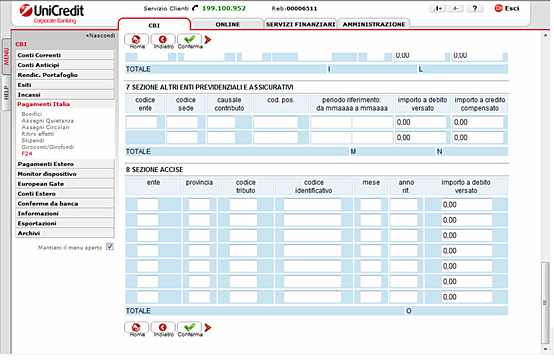Viewport: 554px width, 360px height.
Task: Click second row importo a debito versato, section 7
Action: 421,137
